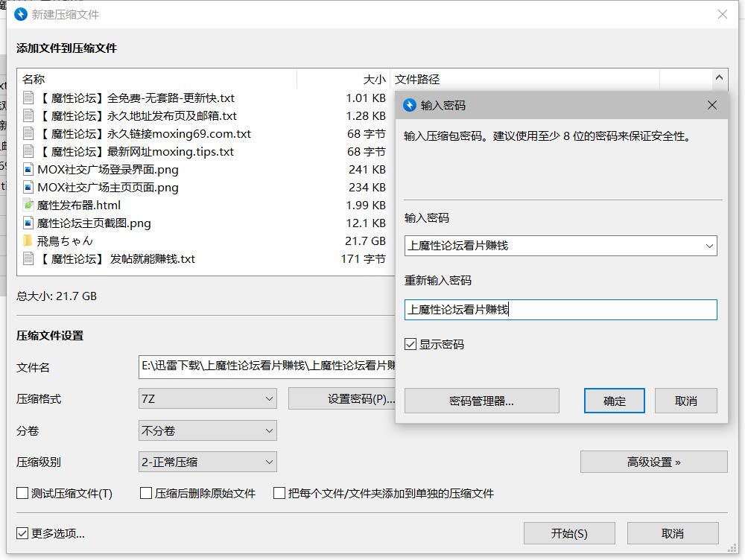The image size is (745, 560).
Task: Click the bottom 取消 button of the main window
Action: pos(673,533)
